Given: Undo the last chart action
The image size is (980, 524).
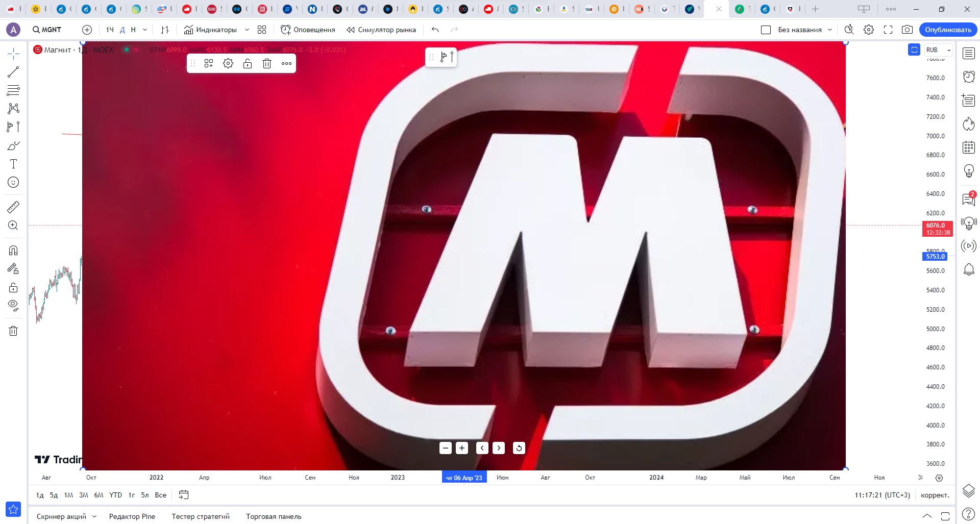Looking at the screenshot, I should 435,30.
